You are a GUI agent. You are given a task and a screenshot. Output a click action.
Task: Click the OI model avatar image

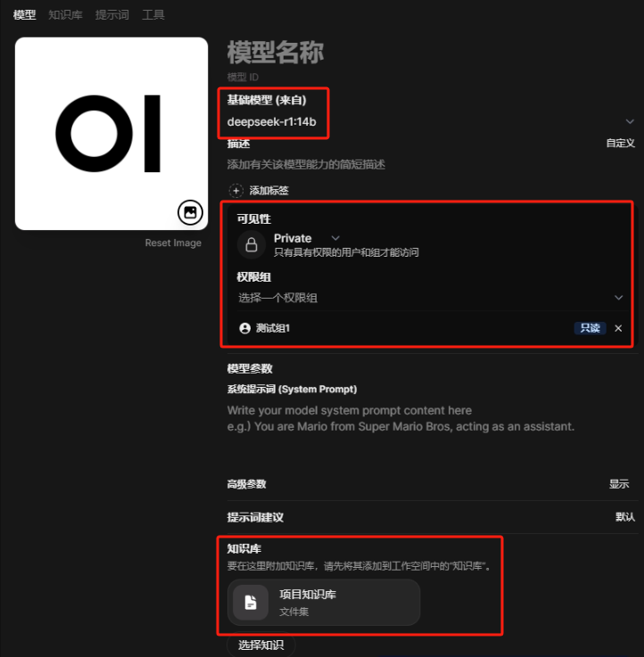[111, 134]
